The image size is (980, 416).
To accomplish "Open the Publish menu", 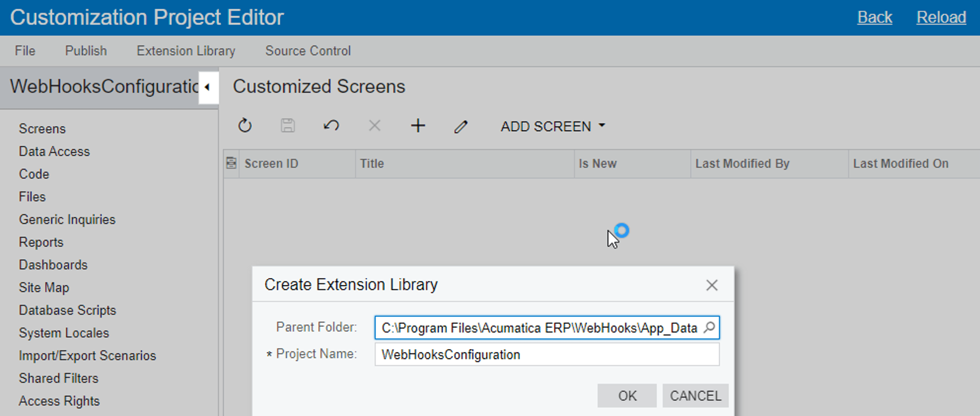I will pyautogui.click(x=86, y=51).
